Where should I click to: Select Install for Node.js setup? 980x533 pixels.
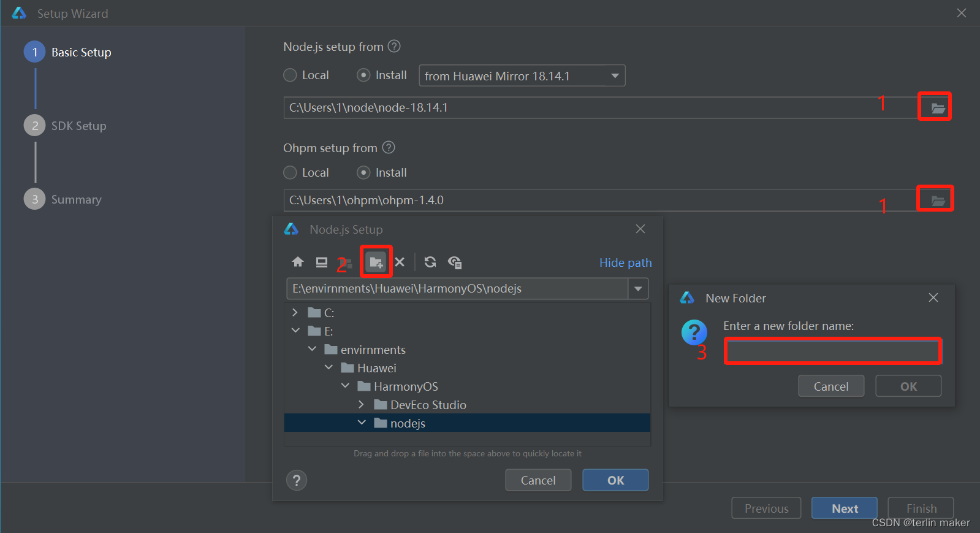(382, 75)
